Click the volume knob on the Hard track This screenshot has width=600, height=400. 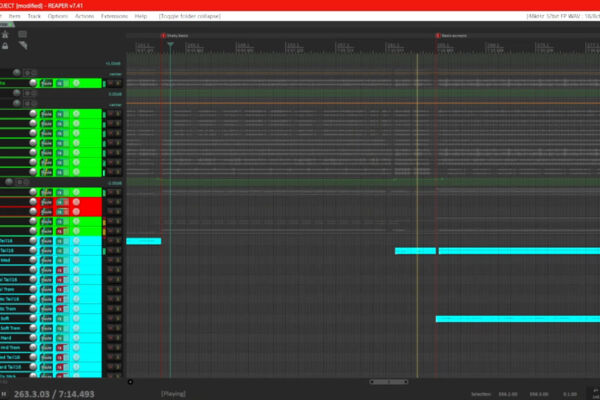tap(33, 338)
